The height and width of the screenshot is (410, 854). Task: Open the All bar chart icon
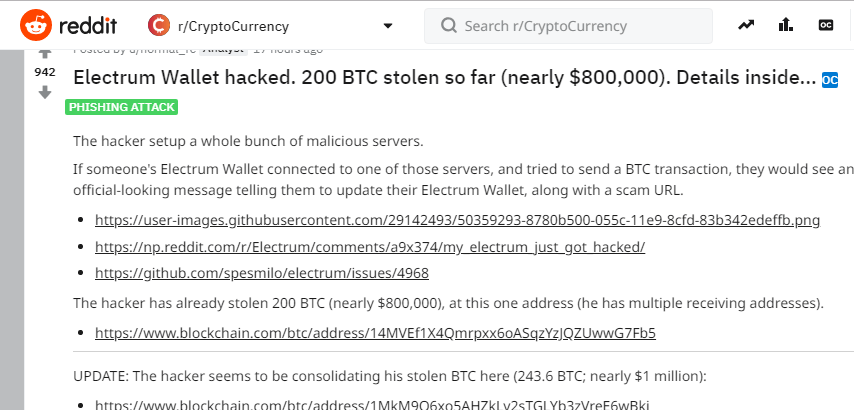click(786, 25)
